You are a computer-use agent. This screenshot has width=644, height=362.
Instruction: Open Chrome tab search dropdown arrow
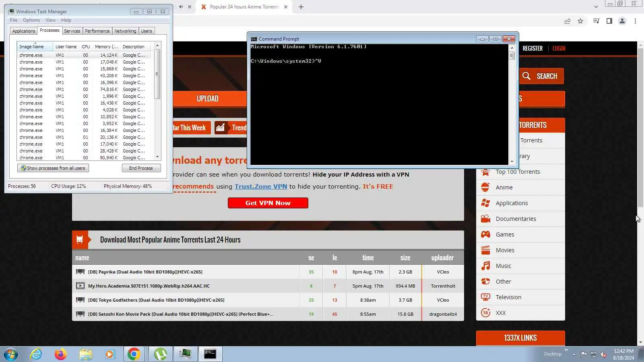596,7
